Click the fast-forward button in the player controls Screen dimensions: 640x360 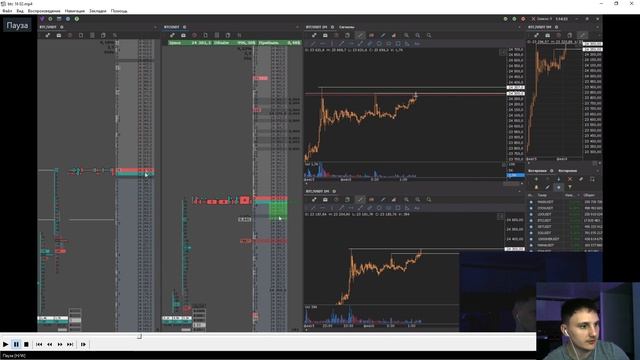60,344
